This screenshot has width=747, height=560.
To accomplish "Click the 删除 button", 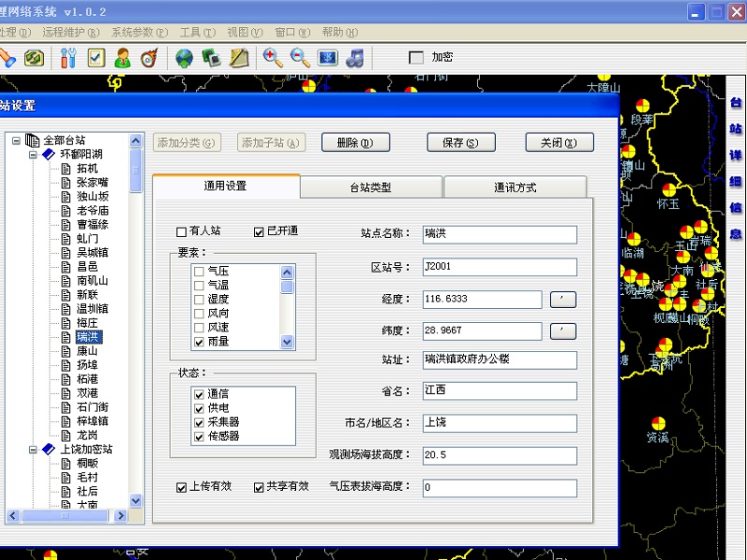I will point(355,143).
